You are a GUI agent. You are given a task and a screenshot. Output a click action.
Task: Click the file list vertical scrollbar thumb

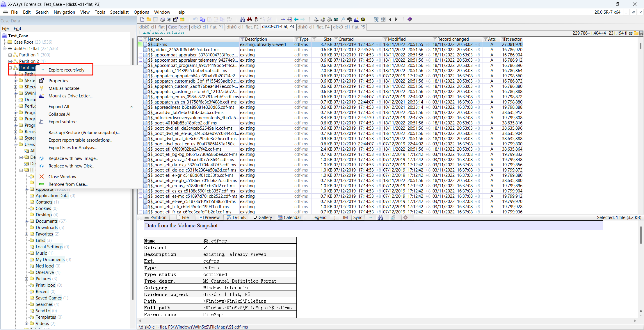(640, 46)
